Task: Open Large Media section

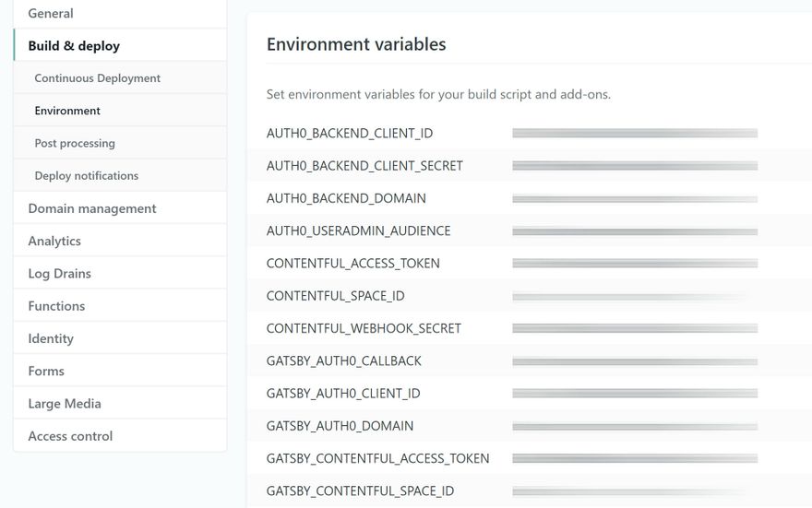Action: point(65,404)
